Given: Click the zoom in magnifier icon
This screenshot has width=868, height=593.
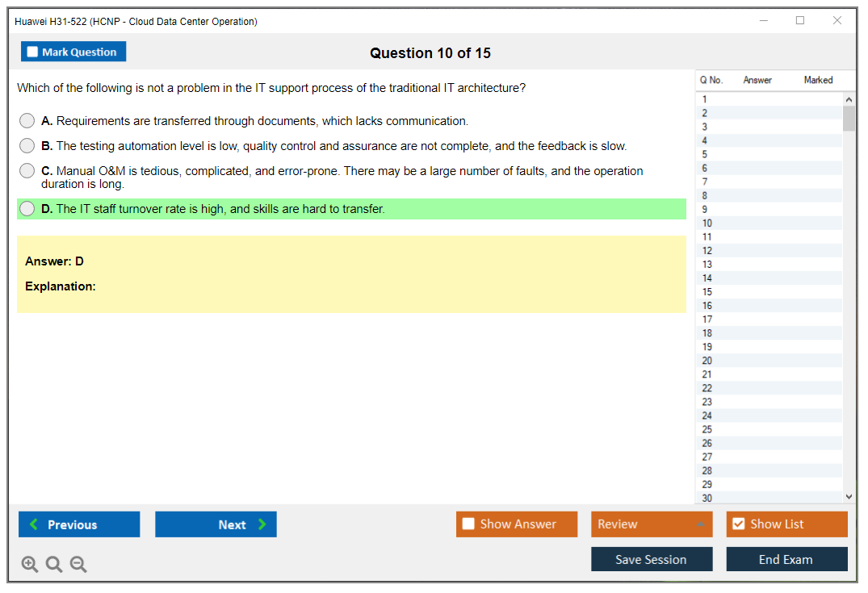Looking at the screenshot, I should click(30, 565).
